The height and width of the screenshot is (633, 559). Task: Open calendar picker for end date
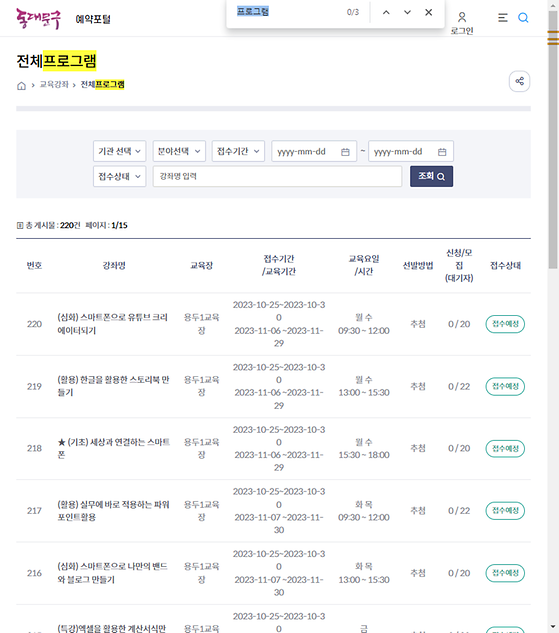[442, 151]
